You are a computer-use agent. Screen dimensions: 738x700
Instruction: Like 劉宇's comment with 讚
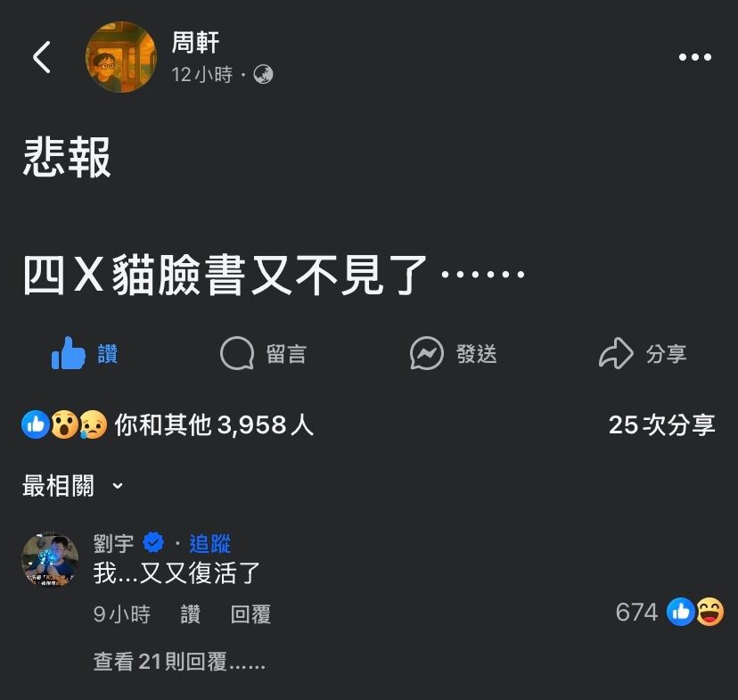click(x=191, y=614)
